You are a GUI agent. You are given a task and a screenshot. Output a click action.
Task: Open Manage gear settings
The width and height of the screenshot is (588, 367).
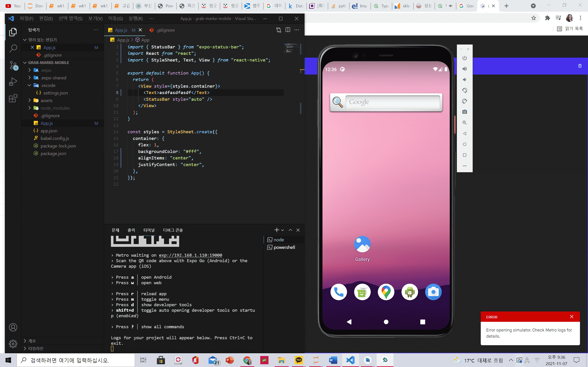pyautogui.click(x=13, y=343)
